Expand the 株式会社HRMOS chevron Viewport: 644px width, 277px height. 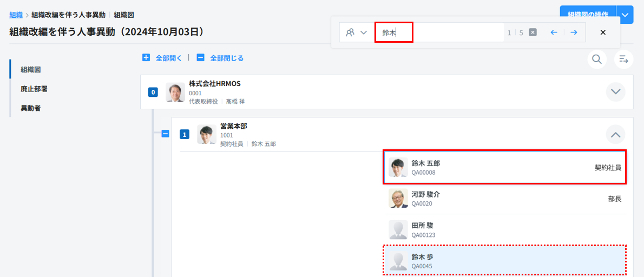(x=615, y=92)
